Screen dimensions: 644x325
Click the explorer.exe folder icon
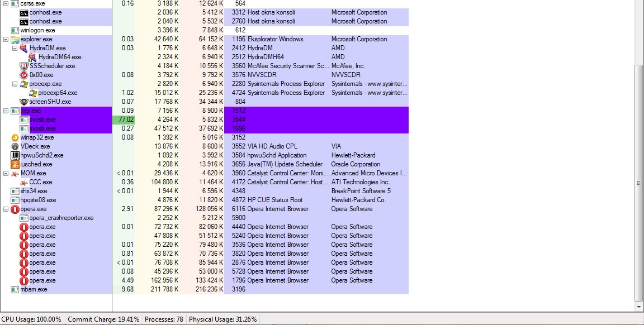coord(15,40)
